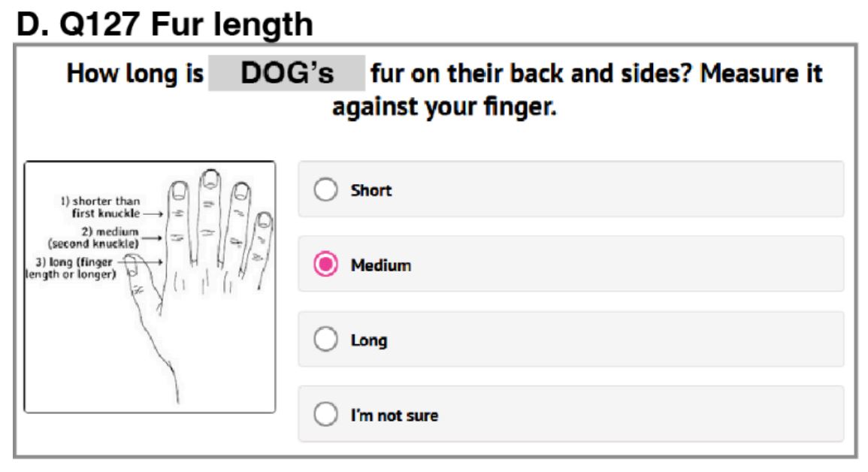The width and height of the screenshot is (868, 472).
Task: Click the middle fingertip in the hand diagram
Action: 208,180
